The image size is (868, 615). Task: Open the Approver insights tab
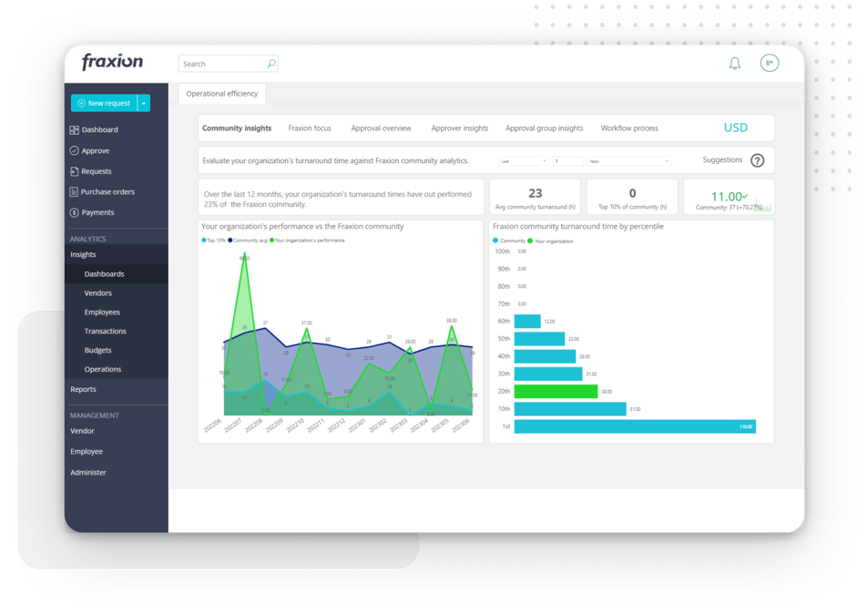click(459, 128)
